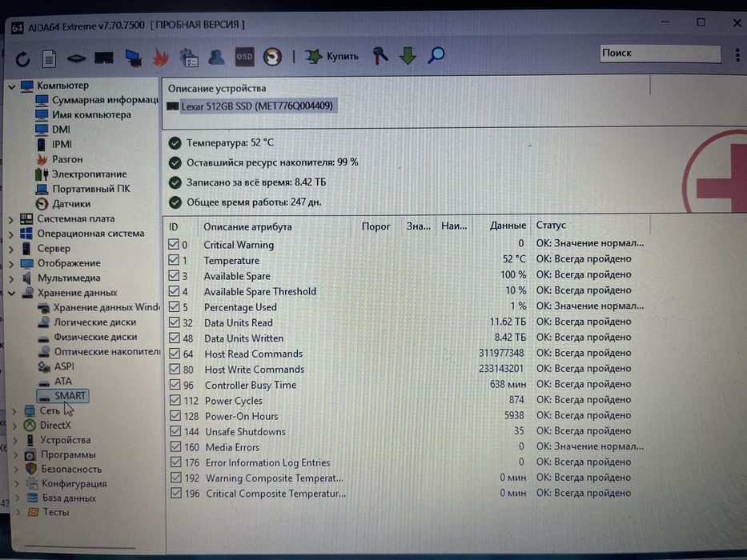Expand the Операционная система node
This screenshot has height=560, width=747.
[x=11, y=234]
